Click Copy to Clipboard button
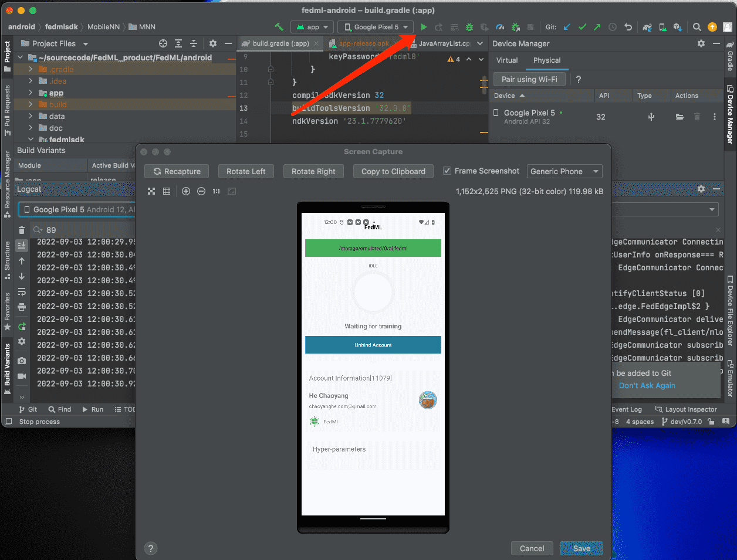 click(x=393, y=171)
